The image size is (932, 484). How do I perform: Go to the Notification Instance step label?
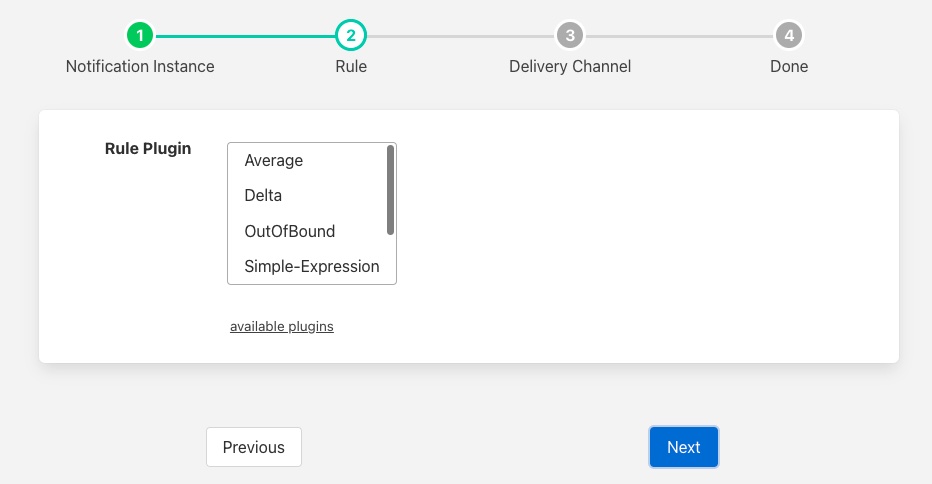140,67
